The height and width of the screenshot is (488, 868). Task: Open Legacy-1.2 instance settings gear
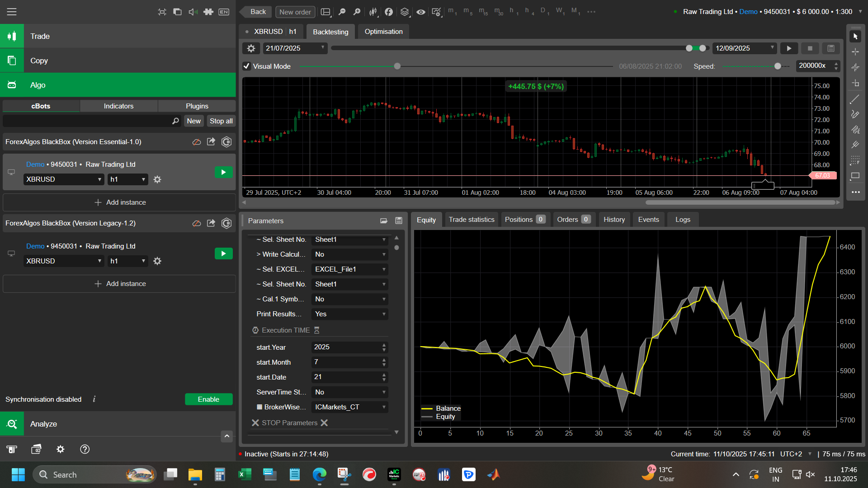[x=157, y=261]
